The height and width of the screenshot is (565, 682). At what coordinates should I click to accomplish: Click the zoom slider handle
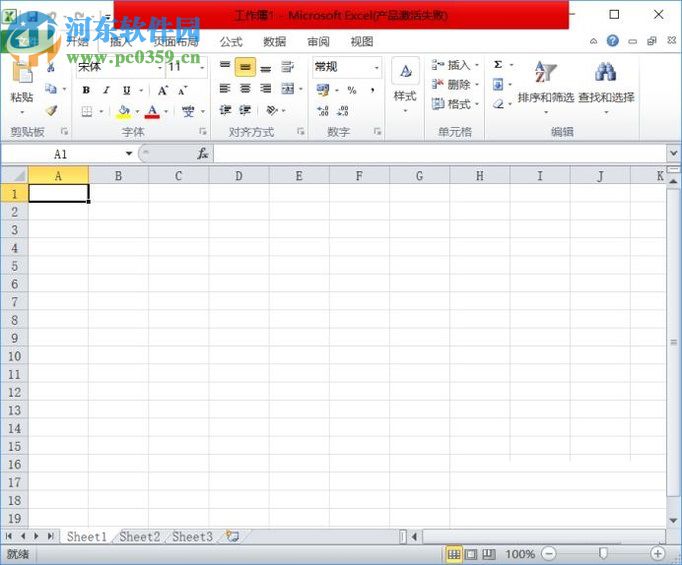tap(603, 554)
